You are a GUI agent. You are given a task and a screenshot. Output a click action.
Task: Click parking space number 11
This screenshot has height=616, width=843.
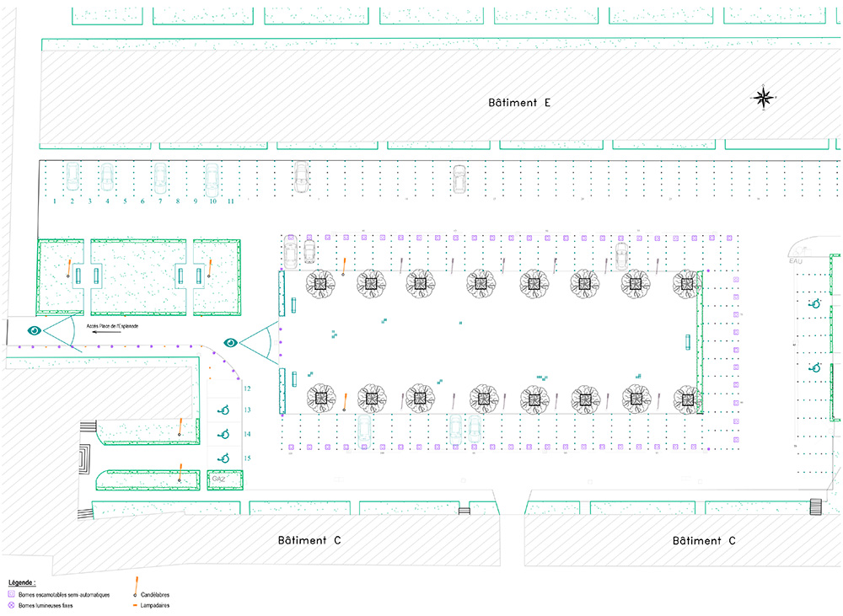coord(229,202)
